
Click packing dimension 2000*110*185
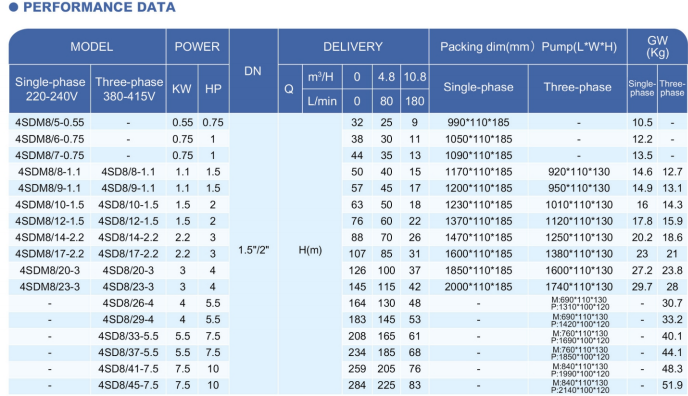click(478, 287)
